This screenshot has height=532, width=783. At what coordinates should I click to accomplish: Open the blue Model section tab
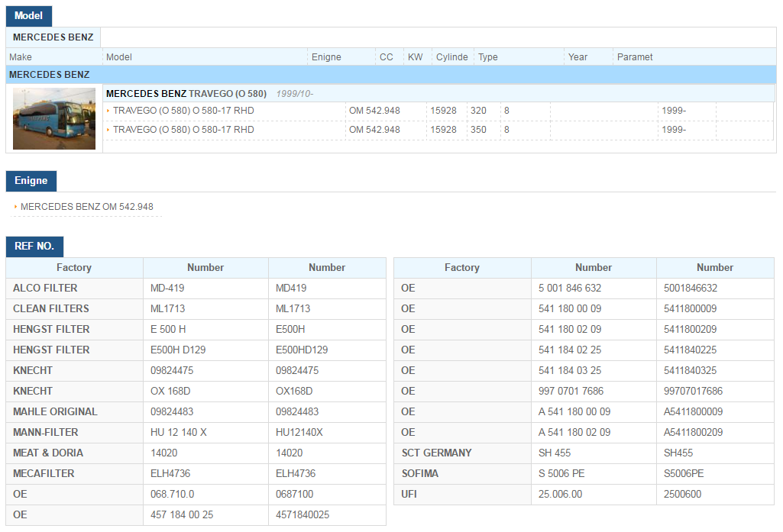click(29, 16)
